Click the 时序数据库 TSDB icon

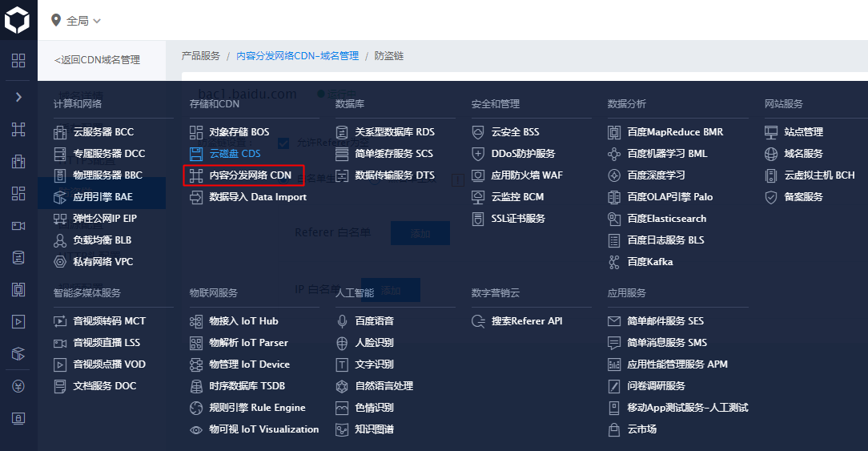tap(196, 386)
